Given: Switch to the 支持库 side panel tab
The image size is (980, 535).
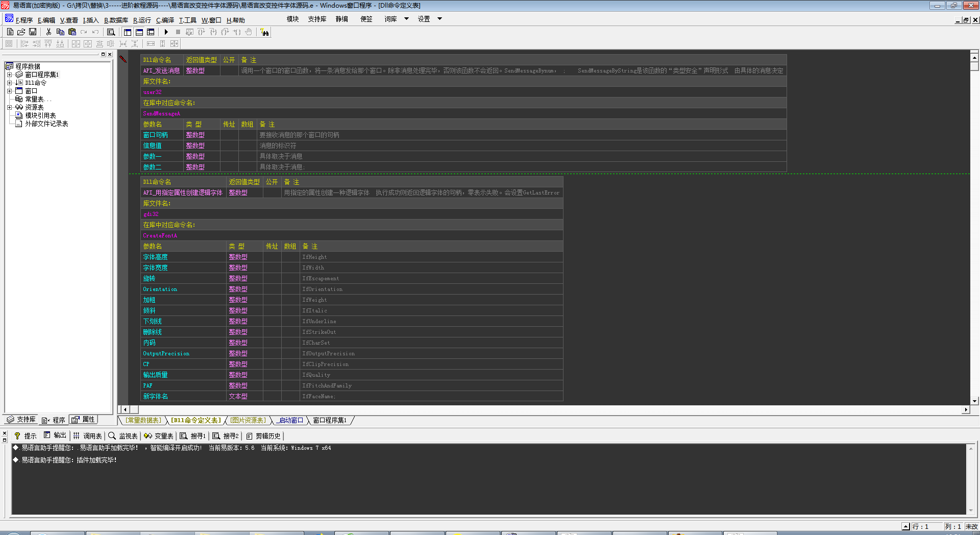Looking at the screenshot, I should (x=21, y=420).
